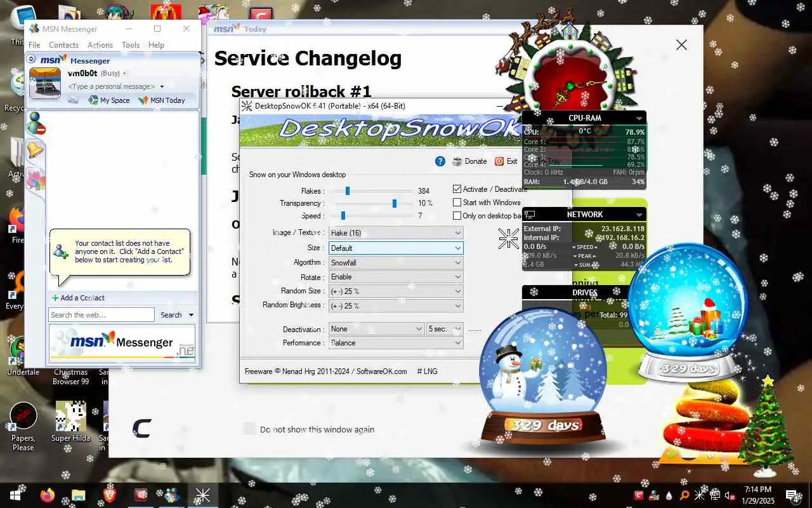The image size is (812, 508).
Task: Open the Size dropdown set to Default
Action: point(396,248)
